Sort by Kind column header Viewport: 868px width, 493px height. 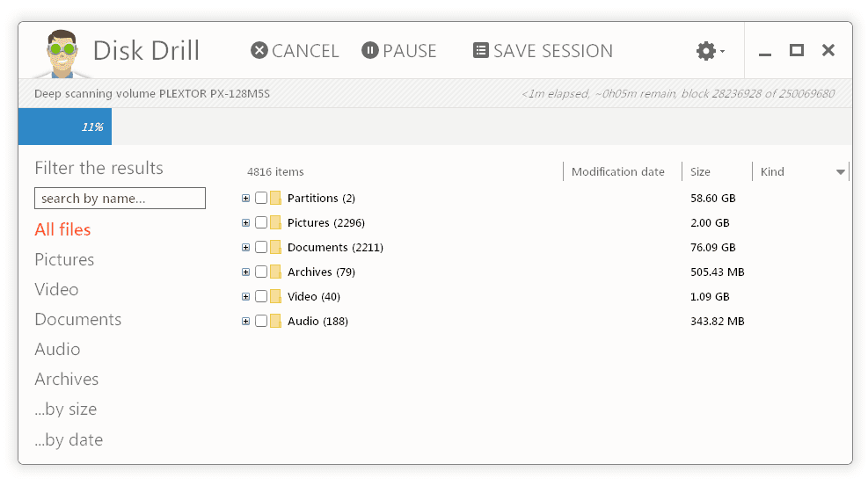(x=772, y=171)
